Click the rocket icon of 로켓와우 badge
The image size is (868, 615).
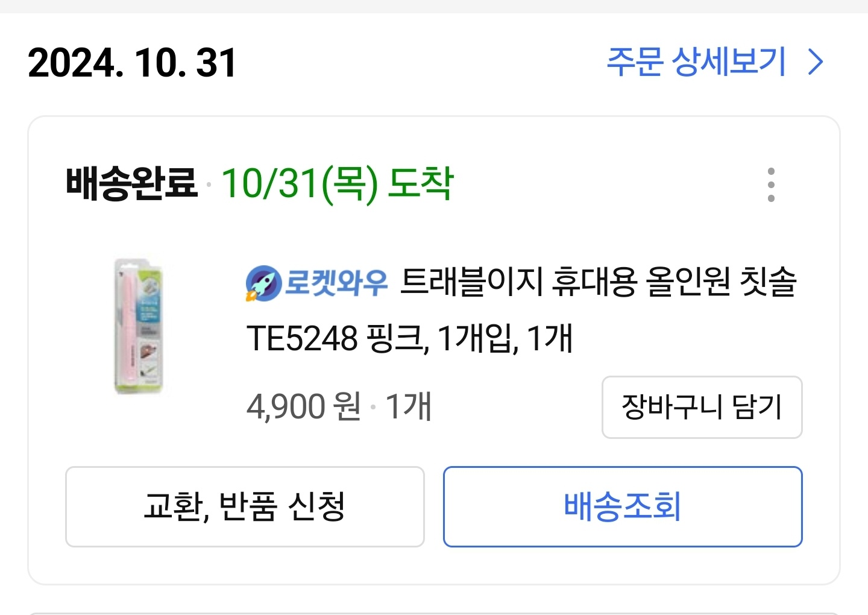[x=263, y=283]
